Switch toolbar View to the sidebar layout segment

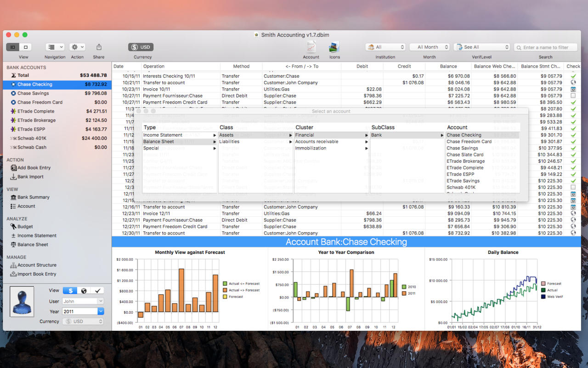(12, 47)
